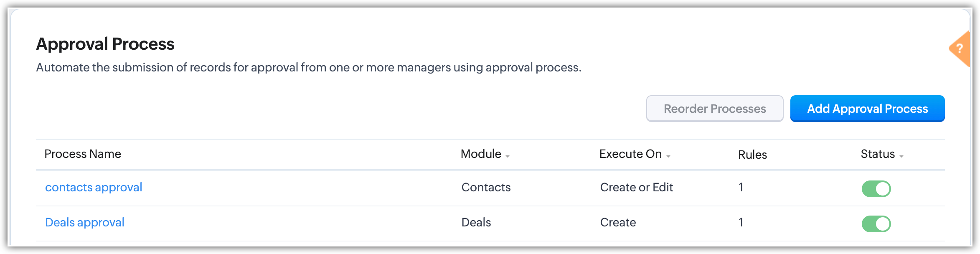Click the Approval Process page heading
The image size is (980, 254).
(105, 44)
